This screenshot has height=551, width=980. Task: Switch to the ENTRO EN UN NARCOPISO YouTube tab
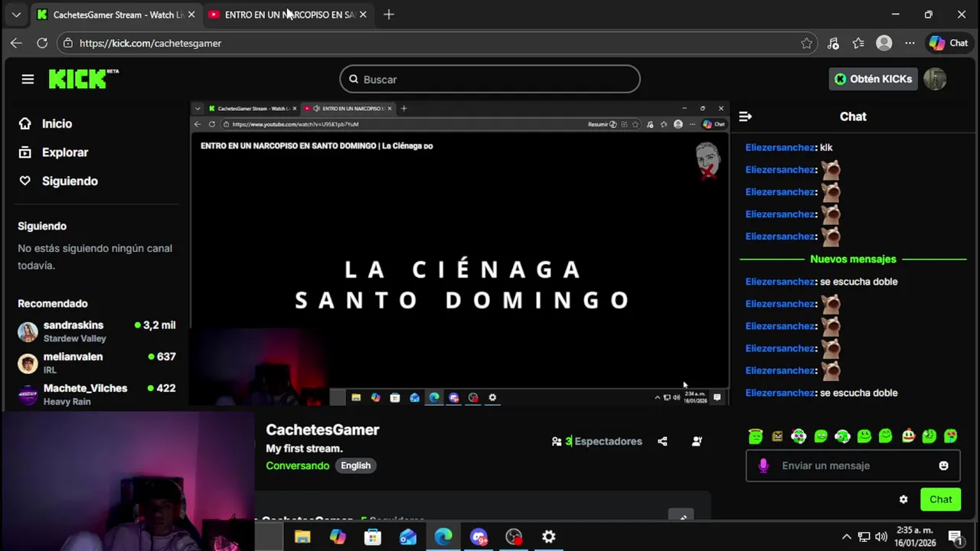287,15
